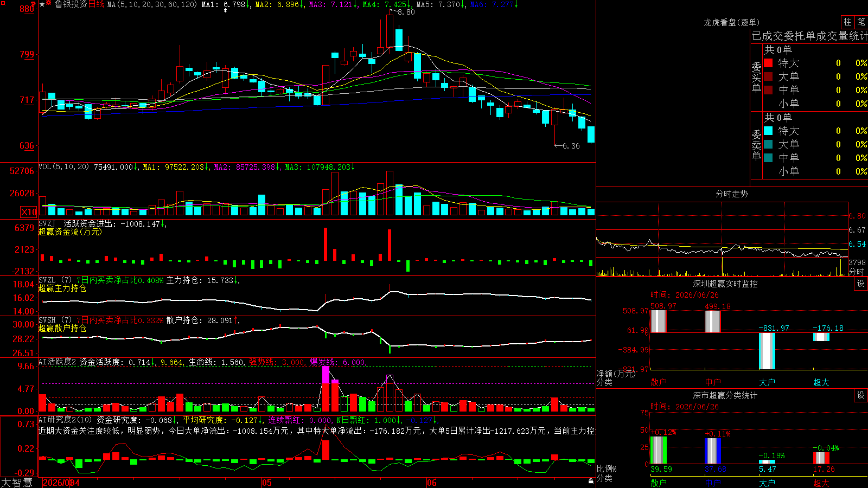
Task: Click the SVZJ 活跃资金进出 indicator label
Action: (x=102, y=223)
